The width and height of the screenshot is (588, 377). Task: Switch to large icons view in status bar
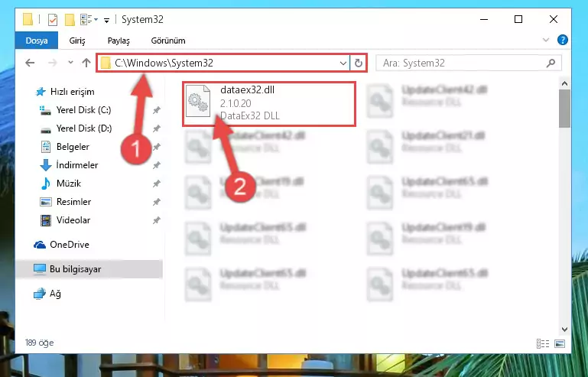pos(560,343)
